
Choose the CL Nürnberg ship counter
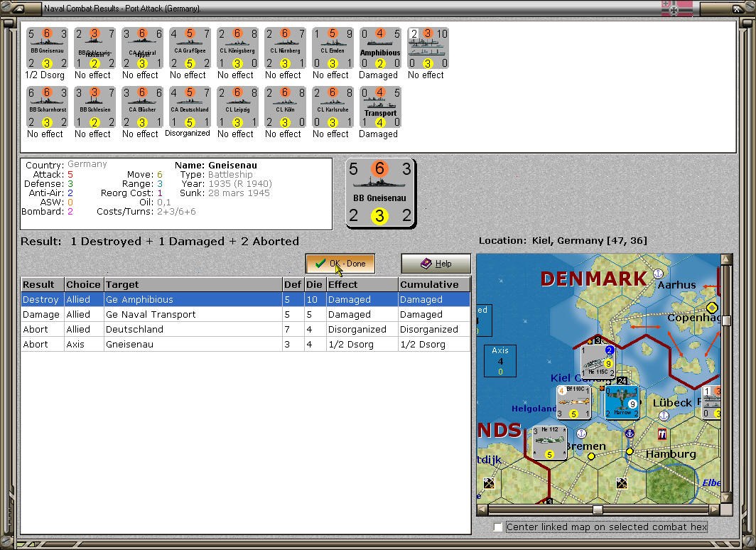pyautogui.click(x=285, y=48)
